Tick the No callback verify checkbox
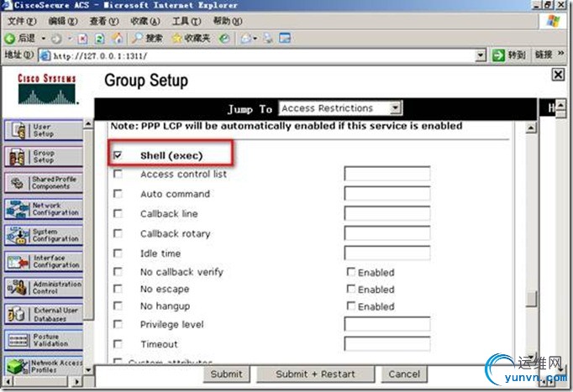The height and width of the screenshot is (392, 573). (x=118, y=272)
